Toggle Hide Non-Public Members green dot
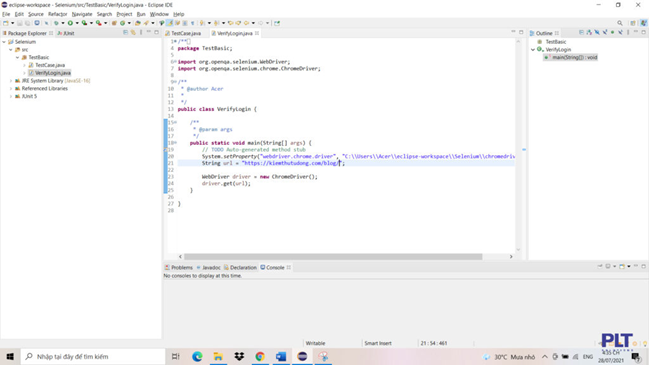This screenshot has height=365, width=649. tap(613, 32)
